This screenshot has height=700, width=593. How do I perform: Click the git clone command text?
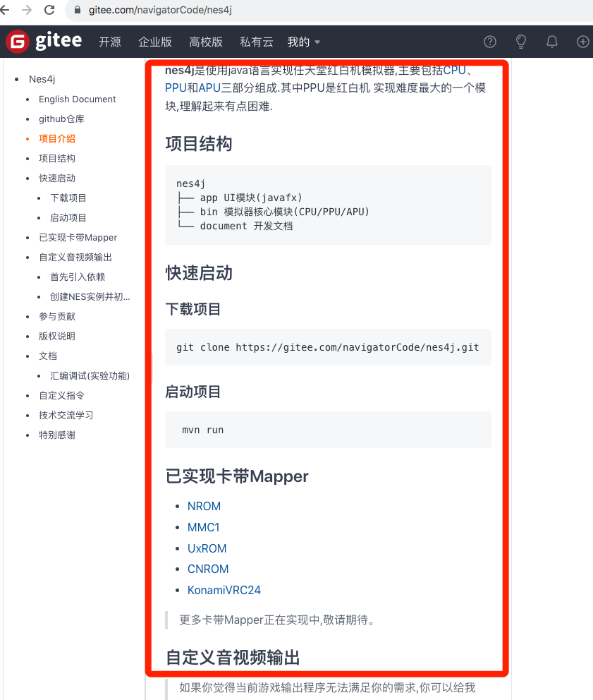coord(327,347)
